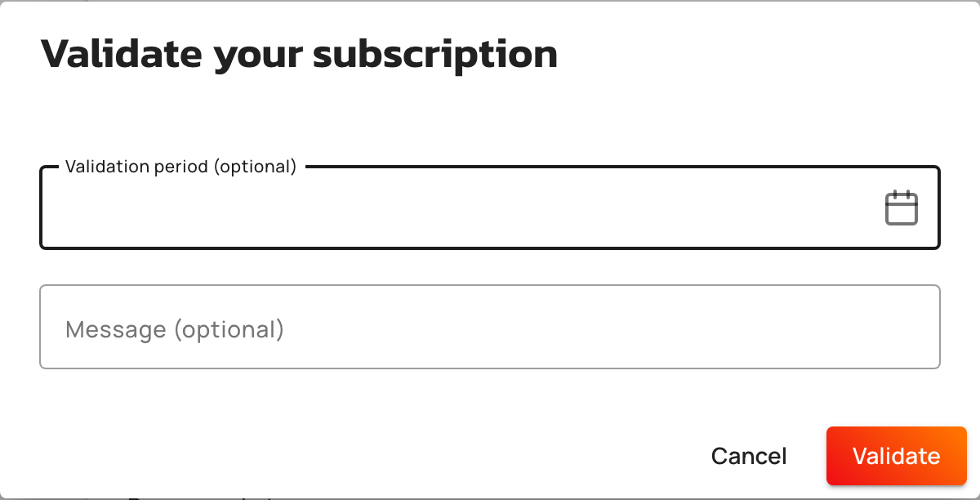
Task: Confirm with the orange Validate button
Action: [x=896, y=456]
